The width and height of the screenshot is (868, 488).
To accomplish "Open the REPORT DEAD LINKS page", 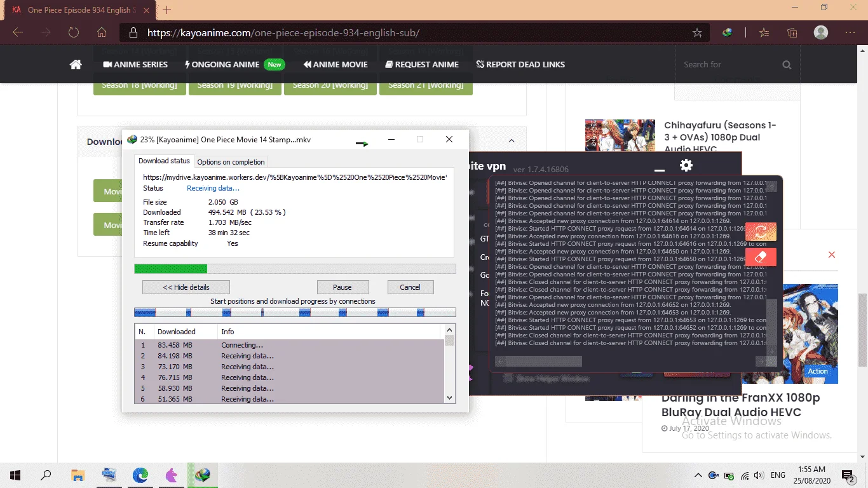I will 520,64.
